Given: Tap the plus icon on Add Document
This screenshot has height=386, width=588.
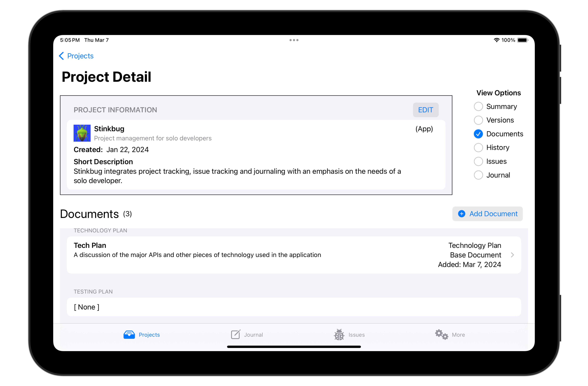Looking at the screenshot, I should 461,214.
